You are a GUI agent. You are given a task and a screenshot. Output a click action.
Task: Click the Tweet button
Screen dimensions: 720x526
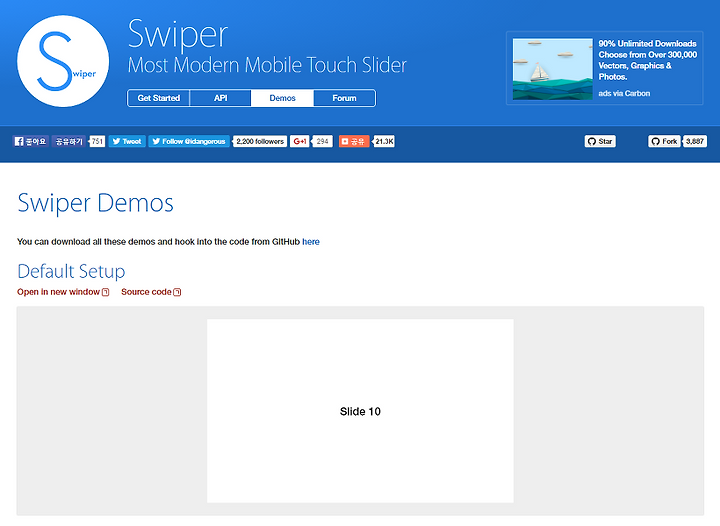point(127,141)
